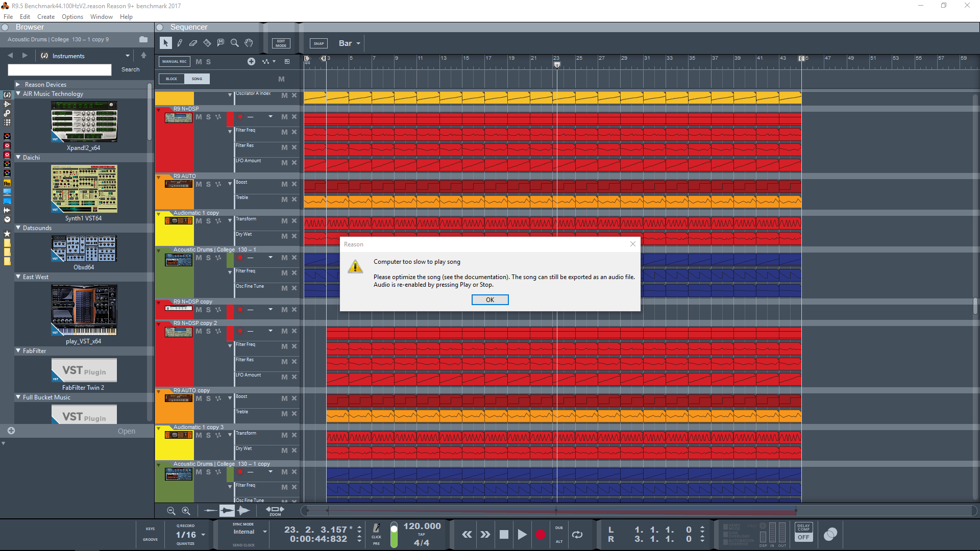Screen dimensions: 980x551
Task: Click the song position horizontal scrollbar
Action: tap(638, 510)
